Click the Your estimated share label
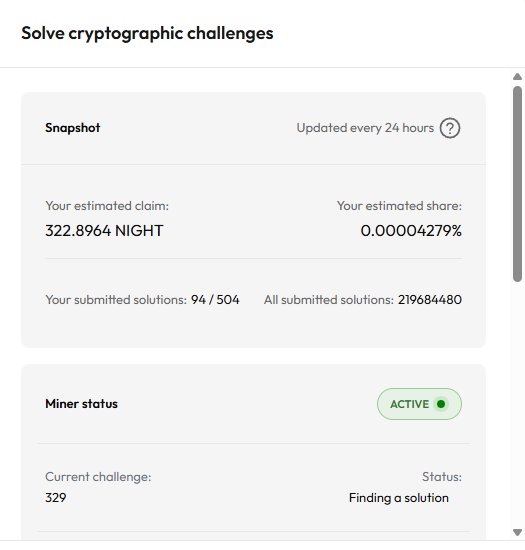The width and height of the screenshot is (525, 550). [399, 206]
